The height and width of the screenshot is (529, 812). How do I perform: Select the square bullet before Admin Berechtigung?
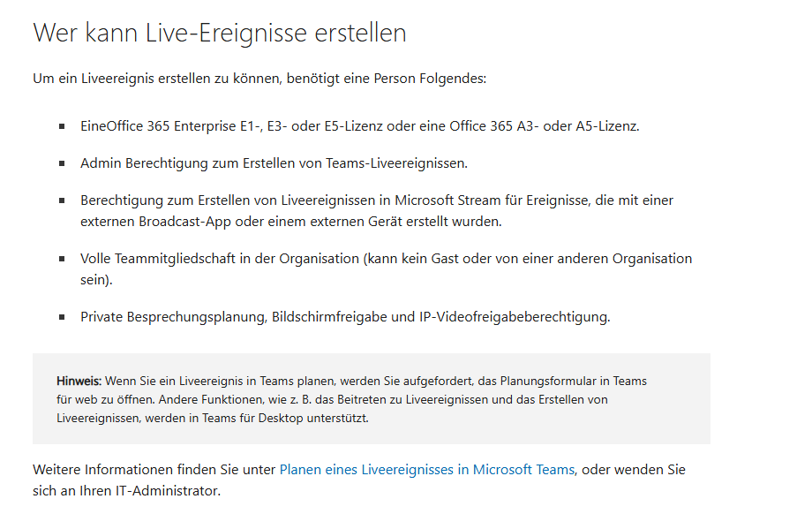[x=62, y=163]
